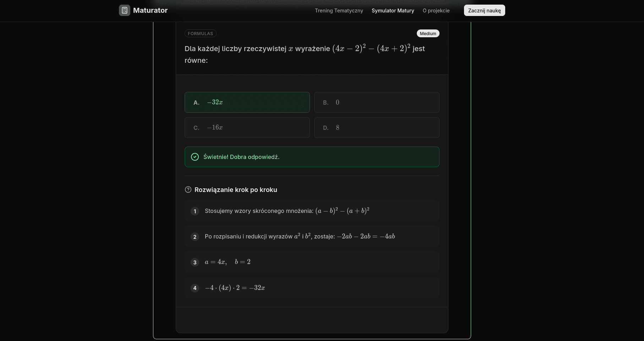Image resolution: width=644 pixels, height=341 pixels.
Task: Click the step 3 number badge
Action: pos(195,262)
